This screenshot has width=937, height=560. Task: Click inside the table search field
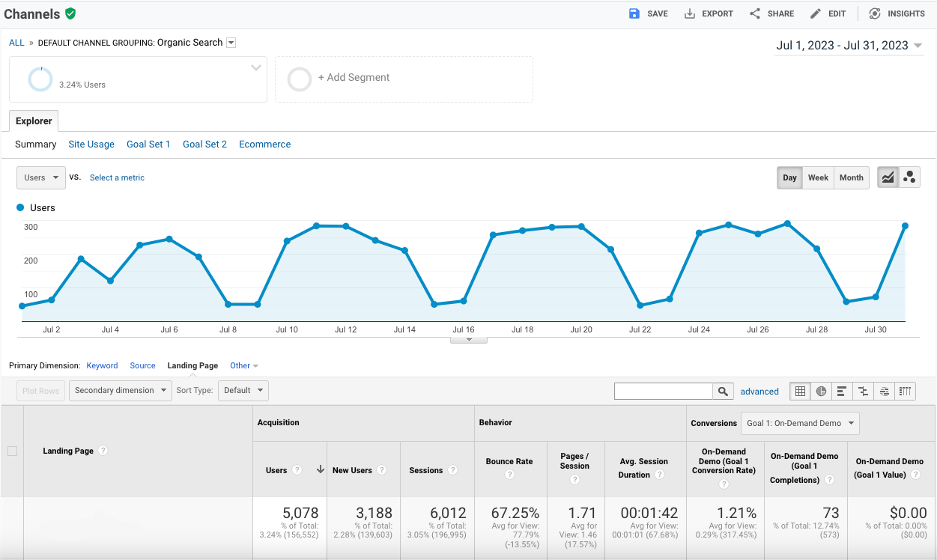[x=663, y=390]
